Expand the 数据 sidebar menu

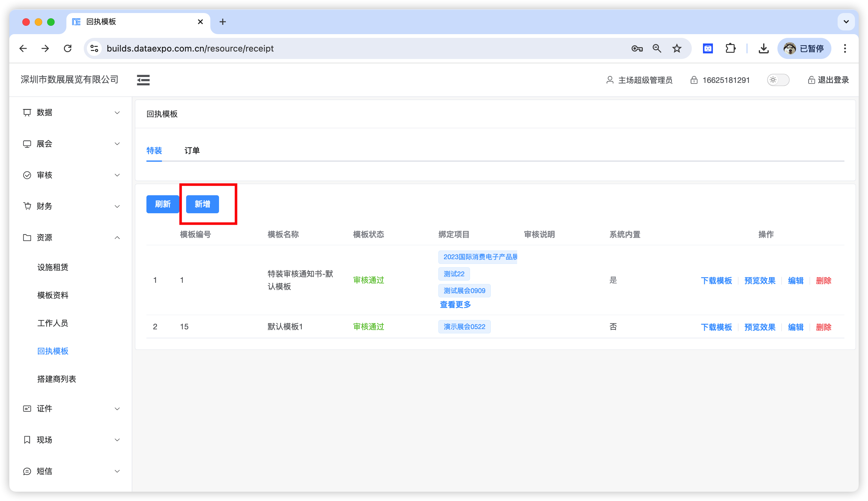71,112
